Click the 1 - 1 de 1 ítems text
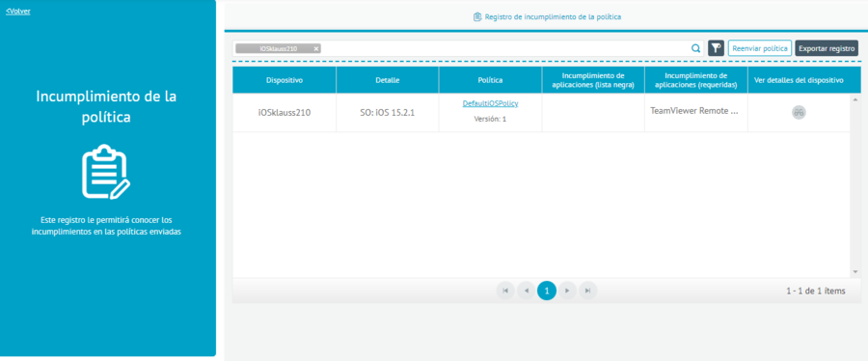This screenshot has width=868, height=361. tap(815, 291)
